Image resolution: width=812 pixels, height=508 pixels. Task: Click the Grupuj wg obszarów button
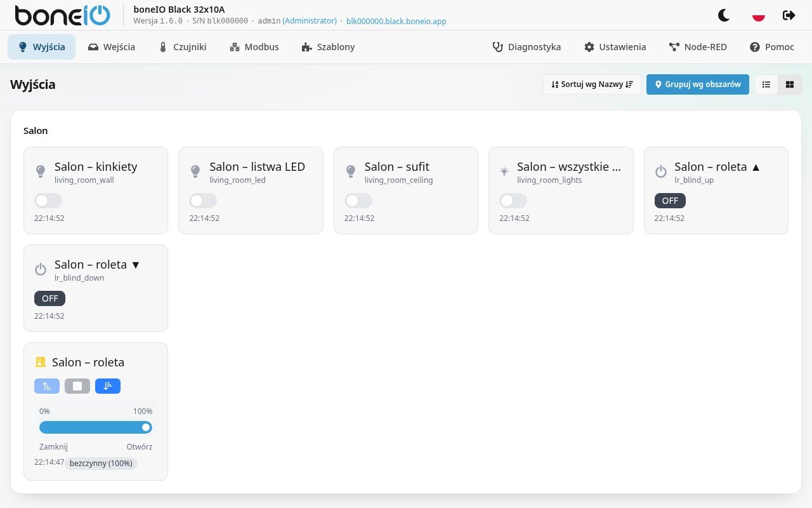click(x=698, y=84)
